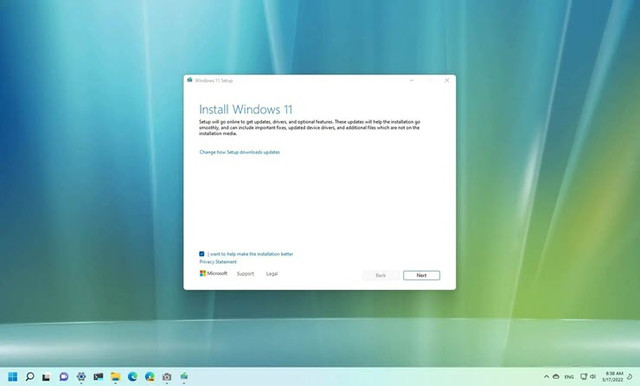Open File Explorer from the taskbar

tap(116, 377)
